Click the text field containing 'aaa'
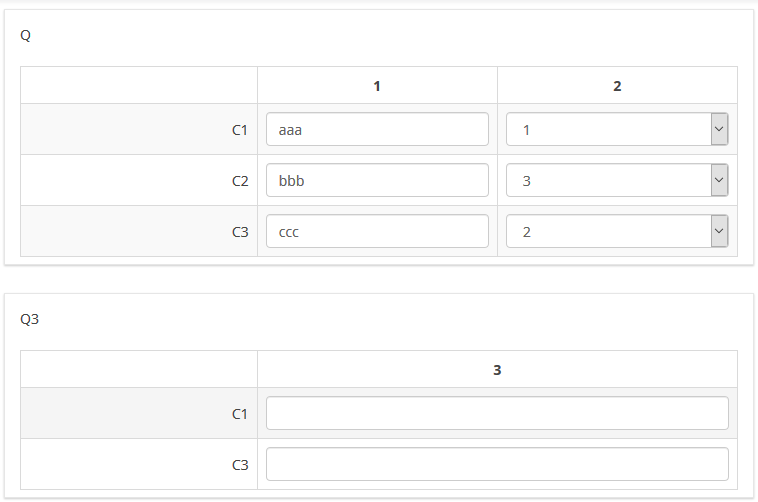The image size is (758, 502). (376, 129)
